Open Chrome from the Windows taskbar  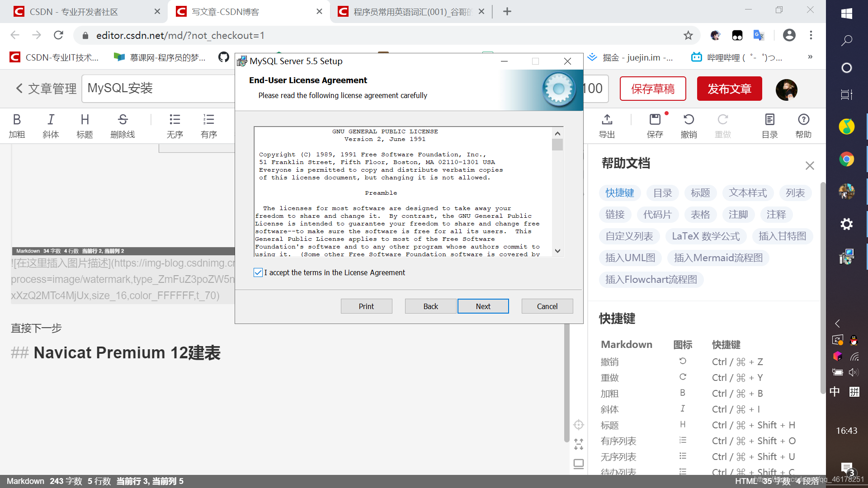tap(846, 159)
